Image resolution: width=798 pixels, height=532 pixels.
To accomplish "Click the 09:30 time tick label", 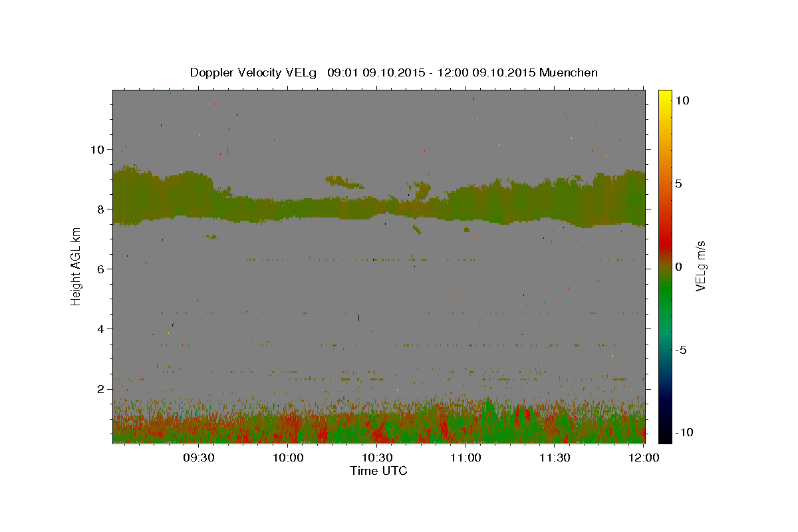I will point(199,458).
